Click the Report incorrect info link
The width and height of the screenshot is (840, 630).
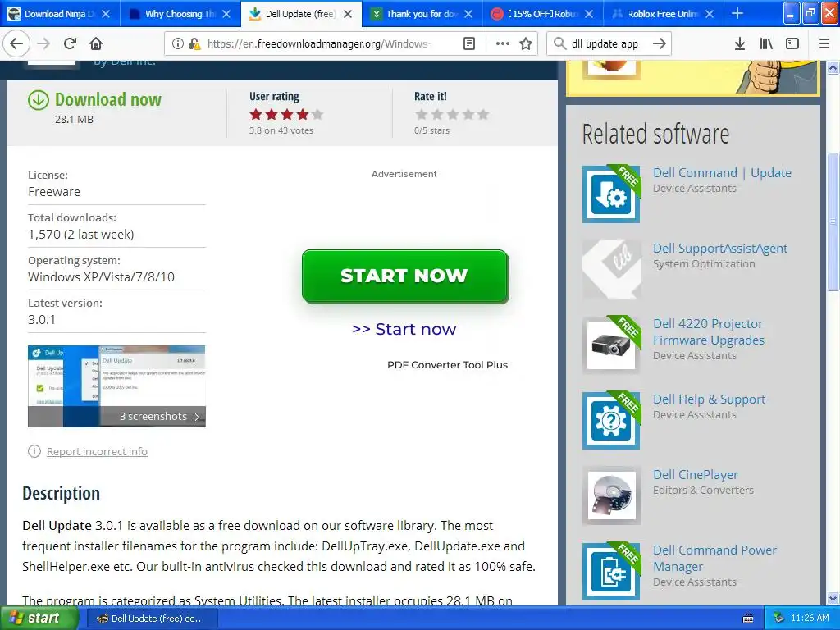tap(97, 452)
